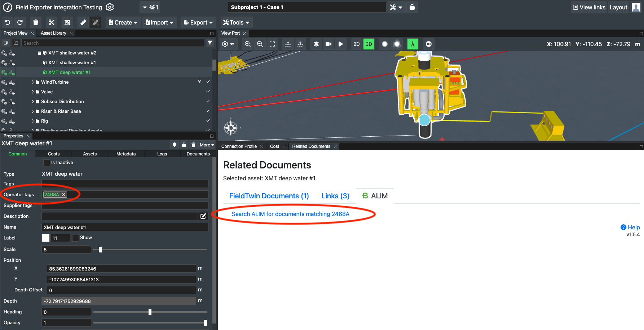Click the Help link

630,227
